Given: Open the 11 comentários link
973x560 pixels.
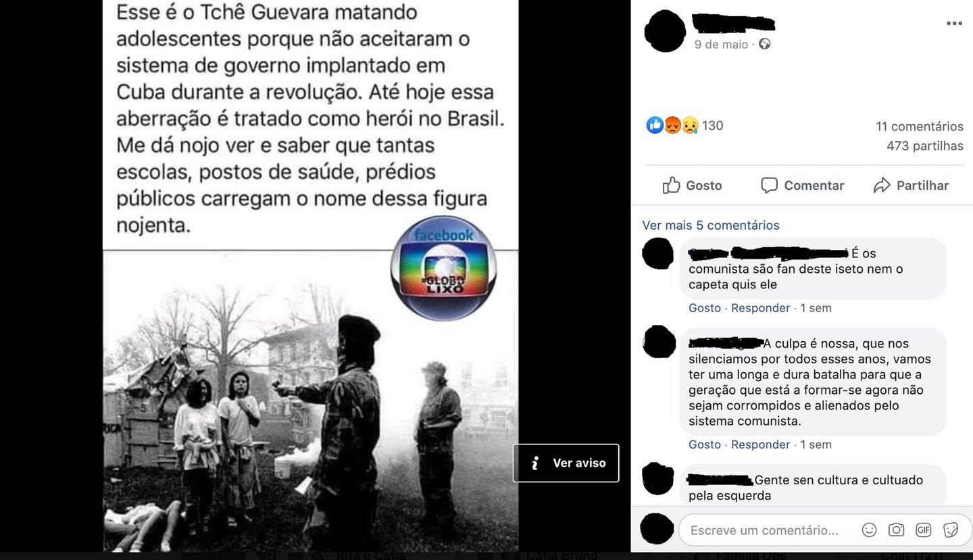Looking at the screenshot, I should click(920, 126).
